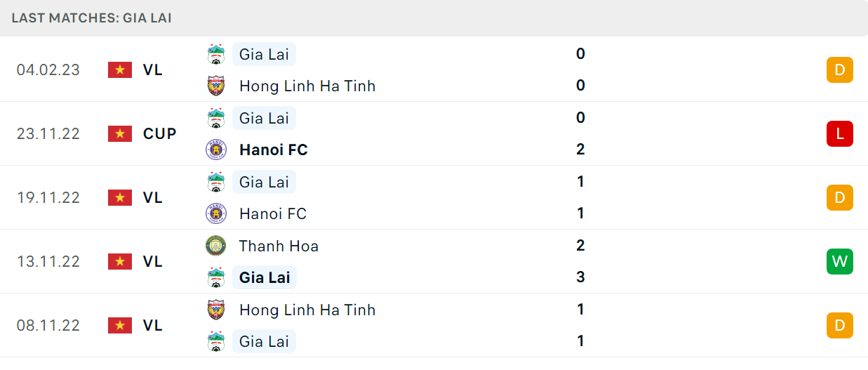Select the highlighted bold Gia Lai winner name
This screenshot has height=370, width=868.
point(265,277)
